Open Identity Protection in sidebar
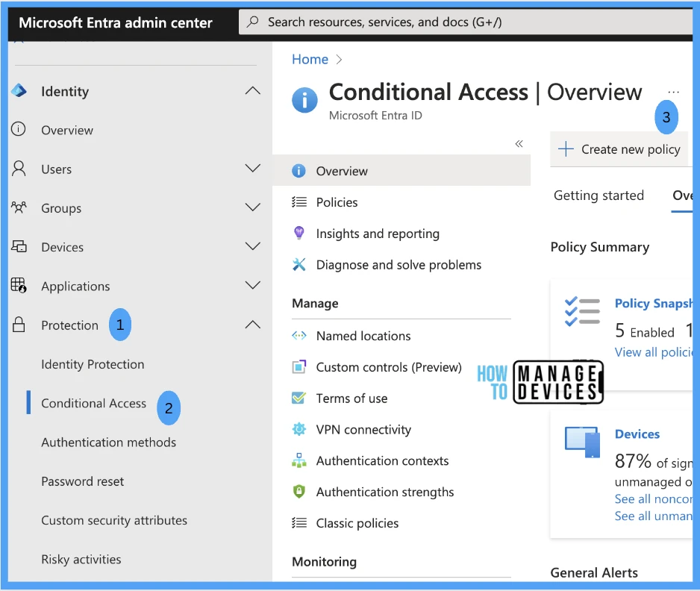The width and height of the screenshot is (700, 591). tap(93, 364)
